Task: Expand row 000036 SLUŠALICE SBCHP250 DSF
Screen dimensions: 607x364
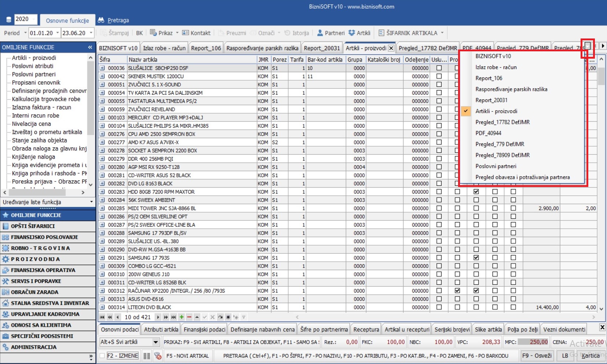Action: pos(102,68)
